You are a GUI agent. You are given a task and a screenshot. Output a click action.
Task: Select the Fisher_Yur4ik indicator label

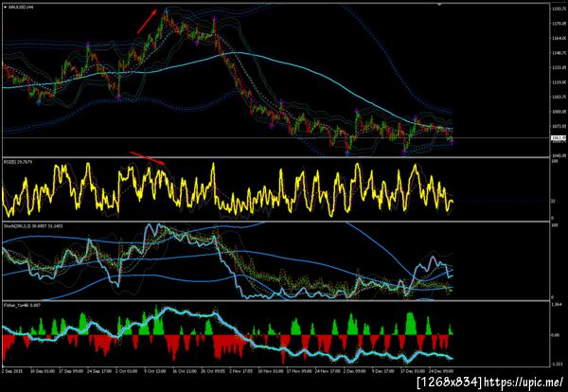22,305
